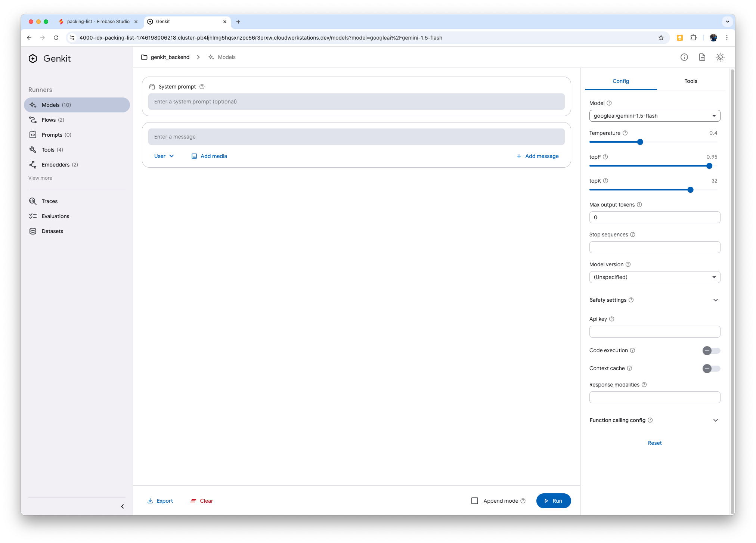Click the Model version help icon
The width and height of the screenshot is (756, 543).
click(x=628, y=264)
